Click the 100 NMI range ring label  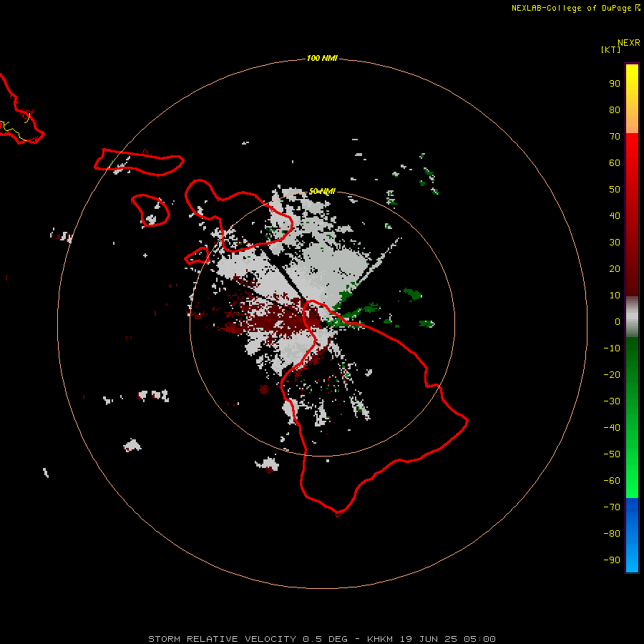tap(322, 58)
